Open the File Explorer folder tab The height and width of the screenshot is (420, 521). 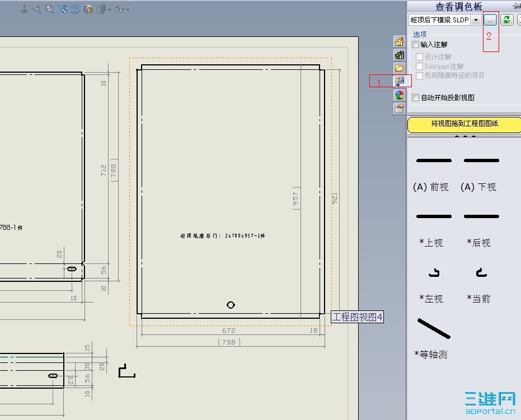(400, 68)
